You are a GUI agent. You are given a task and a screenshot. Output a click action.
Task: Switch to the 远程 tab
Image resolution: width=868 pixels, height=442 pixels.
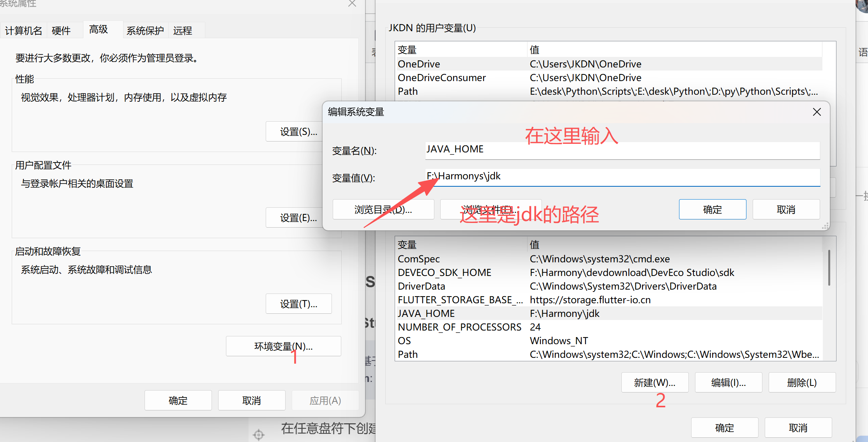click(182, 31)
